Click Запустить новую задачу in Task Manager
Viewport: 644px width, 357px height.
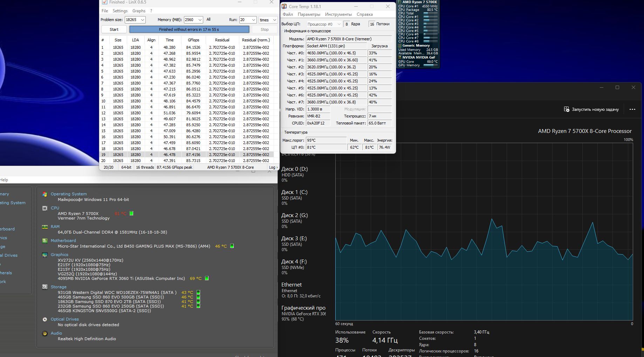(591, 109)
